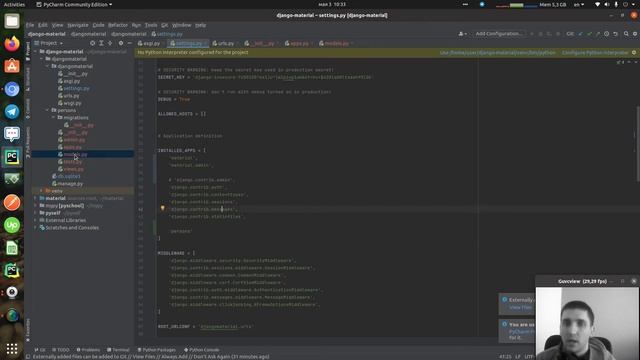Switch to the urls.py editor tab
The width and height of the screenshot is (640, 360).
point(224,43)
